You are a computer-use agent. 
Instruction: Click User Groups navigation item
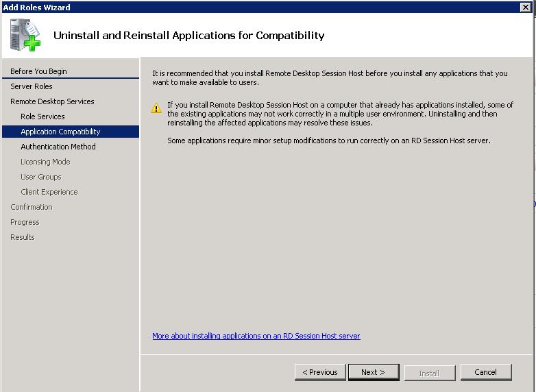click(x=41, y=177)
